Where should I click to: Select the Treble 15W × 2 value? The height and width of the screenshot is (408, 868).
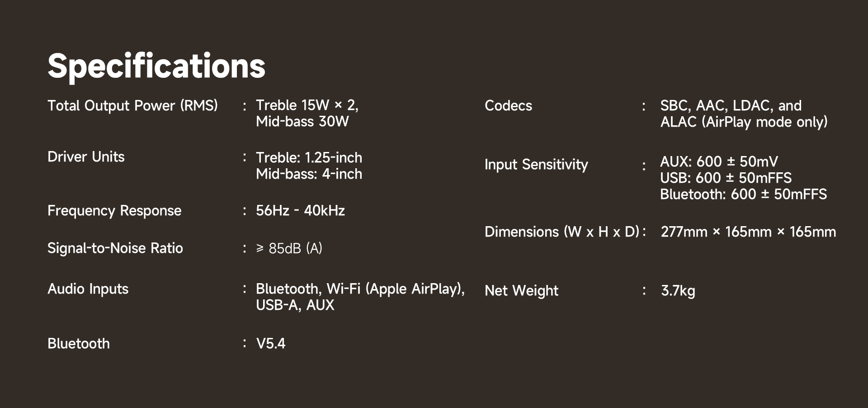pyautogui.click(x=307, y=105)
